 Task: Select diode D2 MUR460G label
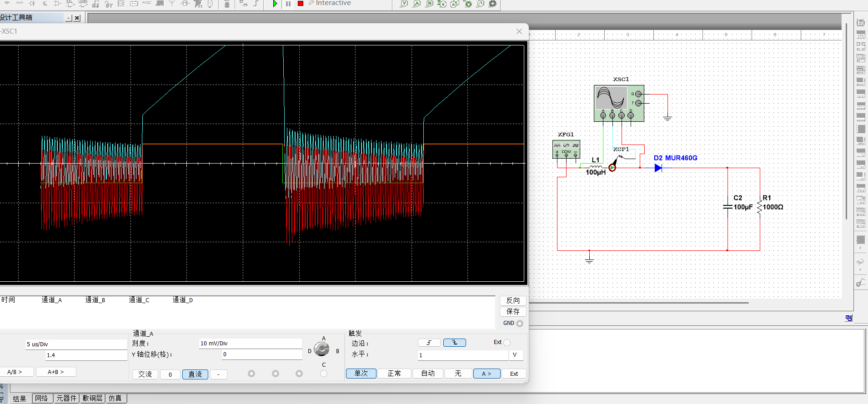point(675,158)
